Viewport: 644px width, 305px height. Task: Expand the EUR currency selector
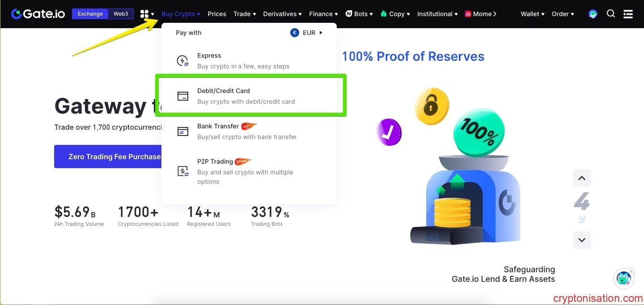tap(307, 33)
